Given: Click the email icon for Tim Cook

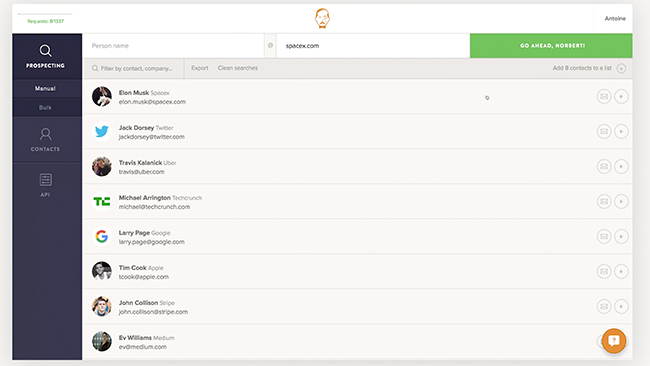Looking at the screenshot, I should point(604,271).
